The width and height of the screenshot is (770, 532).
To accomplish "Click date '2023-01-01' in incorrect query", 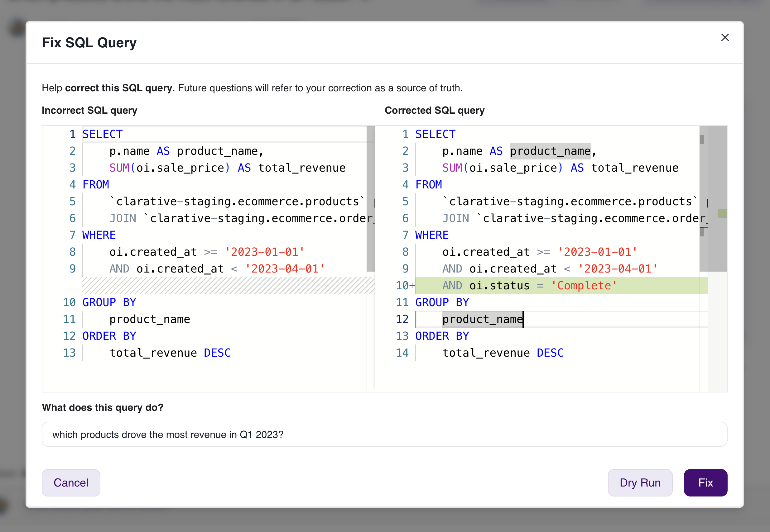I will click(x=264, y=252).
